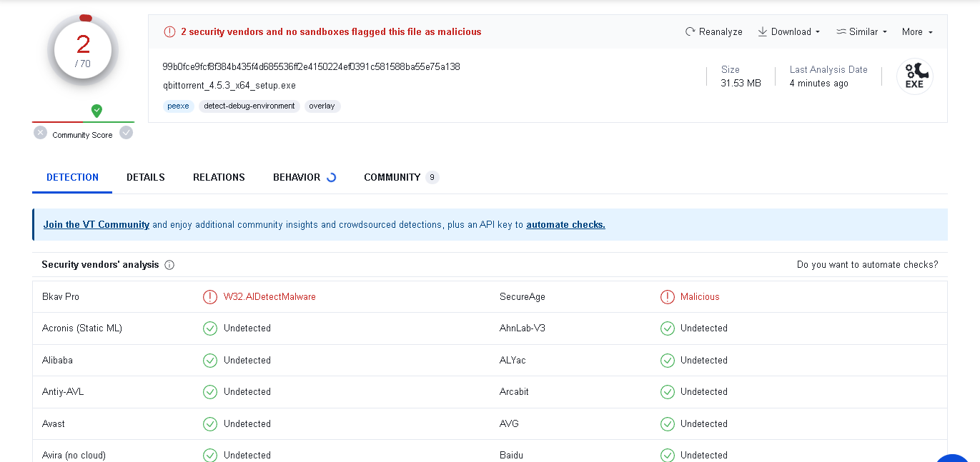The width and height of the screenshot is (980, 462).
Task: Click the blue chat bubble icon
Action: [954, 457]
